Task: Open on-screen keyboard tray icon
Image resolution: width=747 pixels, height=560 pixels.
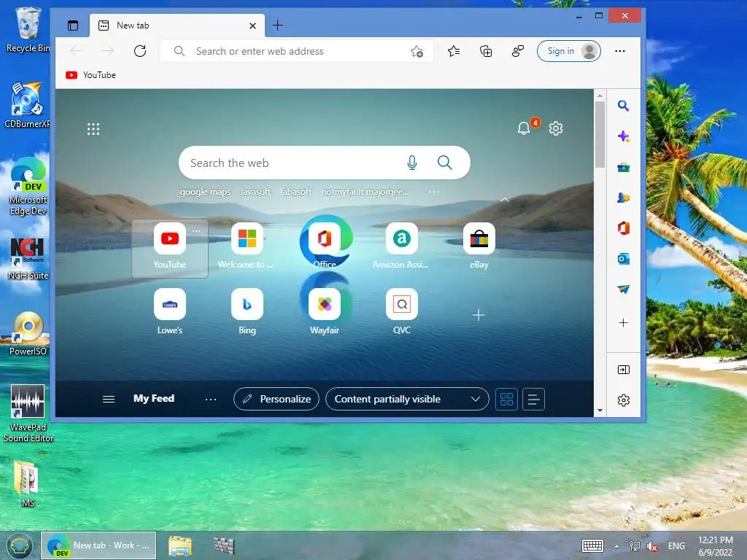Action: pos(592,545)
